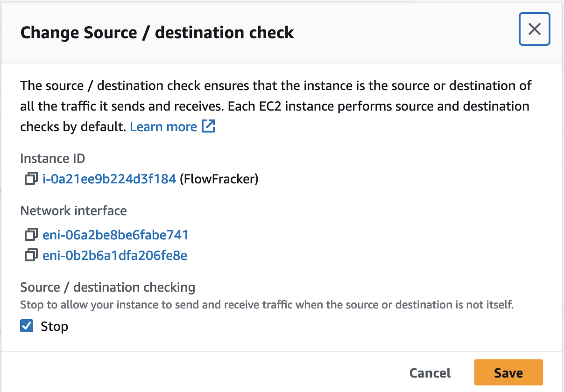Click the Stop checkbox label text

coord(54,327)
